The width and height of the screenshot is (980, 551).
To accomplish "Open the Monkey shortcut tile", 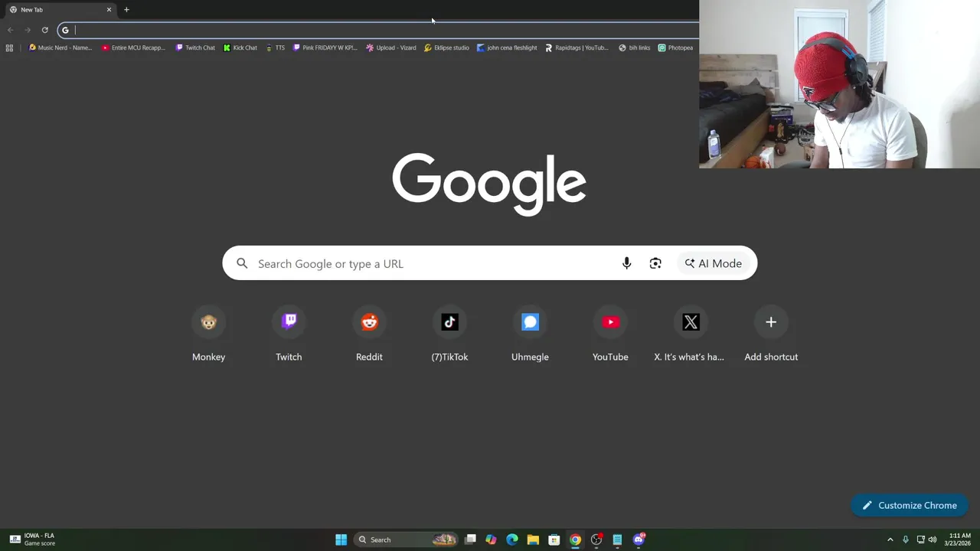I will [208, 335].
